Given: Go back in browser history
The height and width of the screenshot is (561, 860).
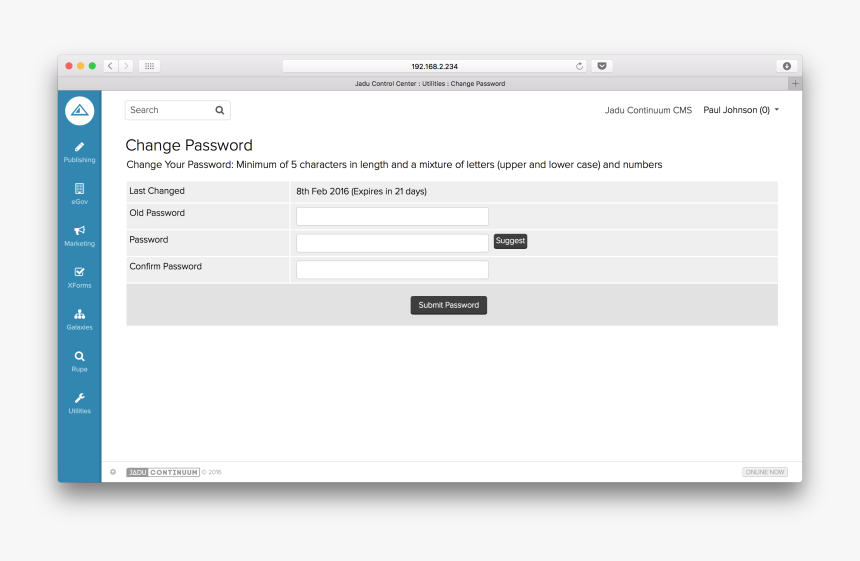Looking at the screenshot, I should click(110, 66).
